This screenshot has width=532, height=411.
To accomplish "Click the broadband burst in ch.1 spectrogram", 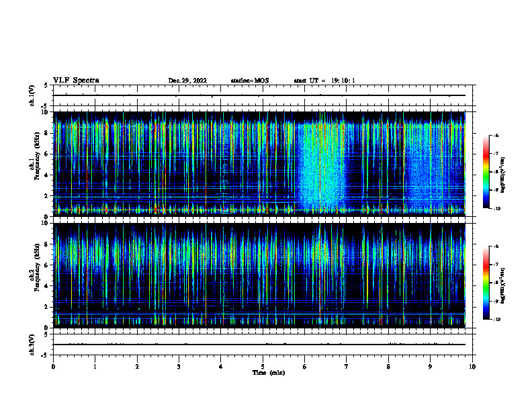I will tap(322, 166).
